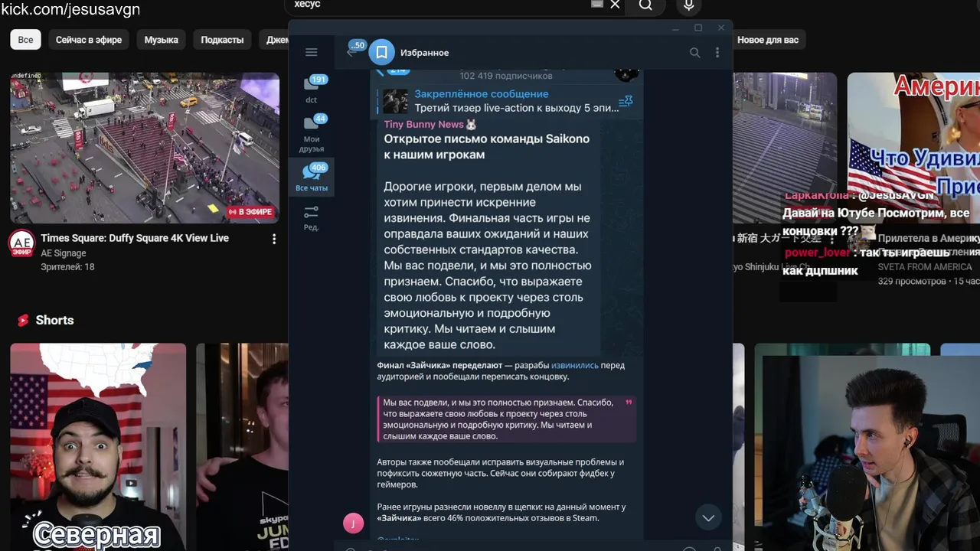The image size is (980, 551).
Task: Open the Ред. folder editor
Action: 312,217
